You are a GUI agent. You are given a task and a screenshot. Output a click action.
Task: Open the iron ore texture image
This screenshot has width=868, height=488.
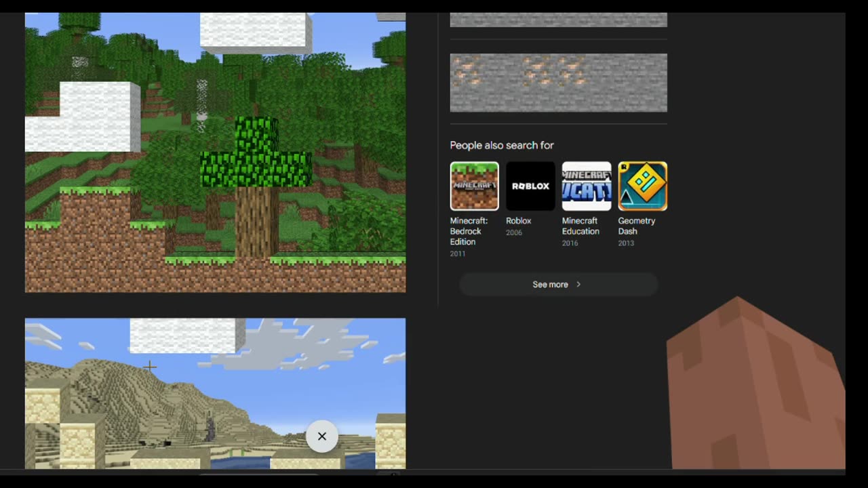pos(559,83)
